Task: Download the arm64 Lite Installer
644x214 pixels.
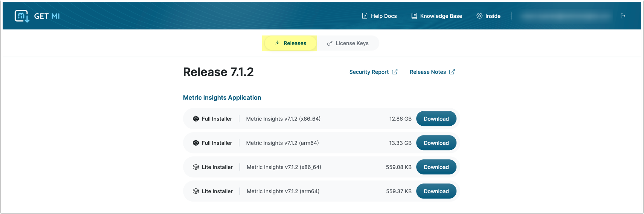Action: (x=436, y=191)
